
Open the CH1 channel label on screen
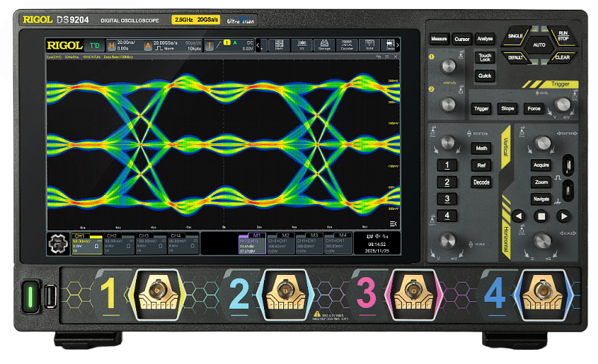pos(79,236)
